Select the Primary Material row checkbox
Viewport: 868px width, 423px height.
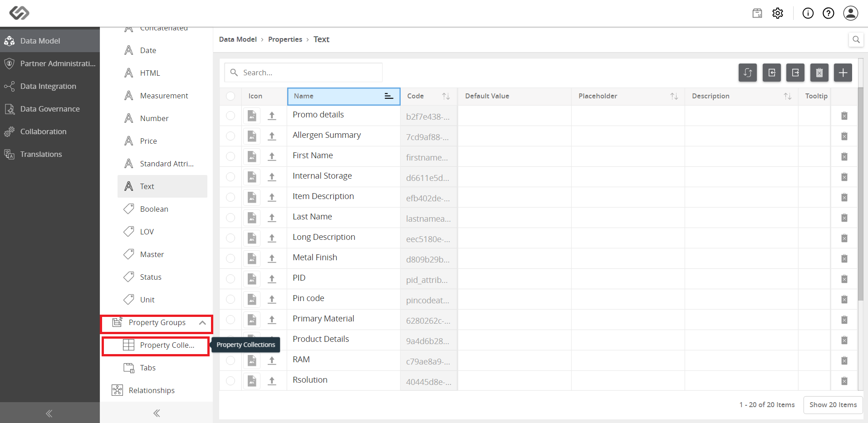click(230, 320)
